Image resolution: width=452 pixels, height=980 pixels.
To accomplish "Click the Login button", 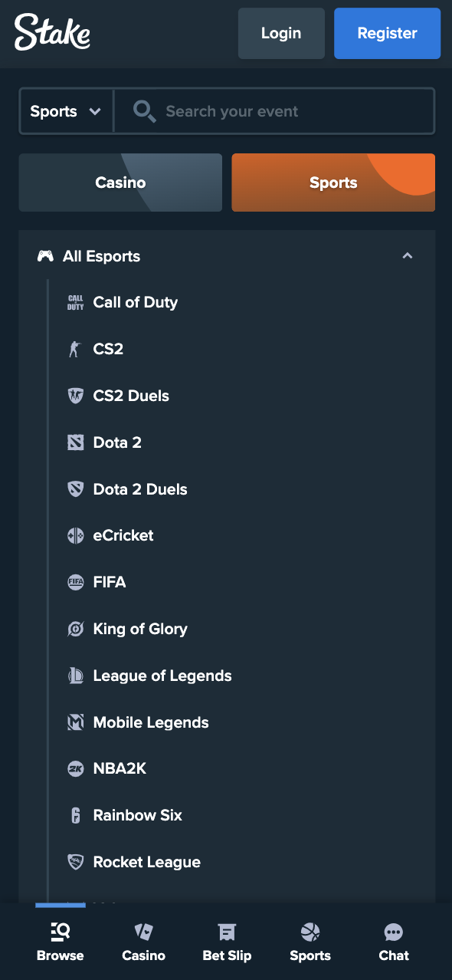I will click(281, 33).
